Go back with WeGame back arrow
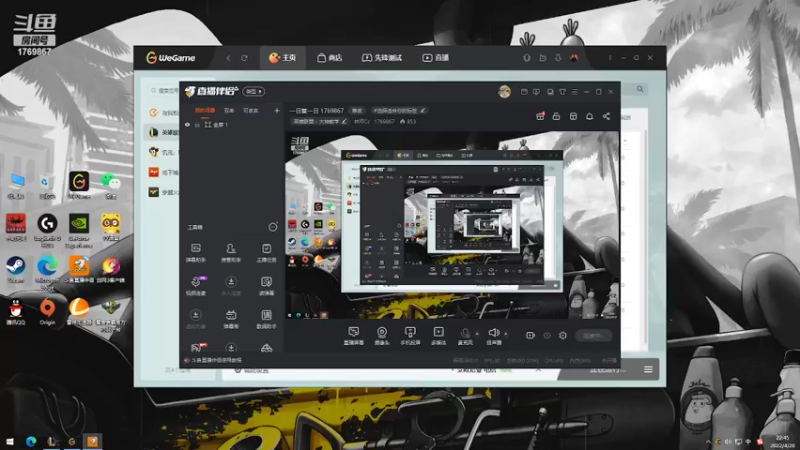Screen dimensions: 800x450 pyautogui.click(x=228, y=58)
